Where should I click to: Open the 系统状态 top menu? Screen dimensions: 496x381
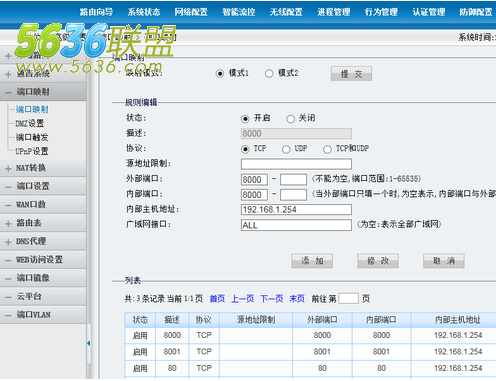coord(144,12)
